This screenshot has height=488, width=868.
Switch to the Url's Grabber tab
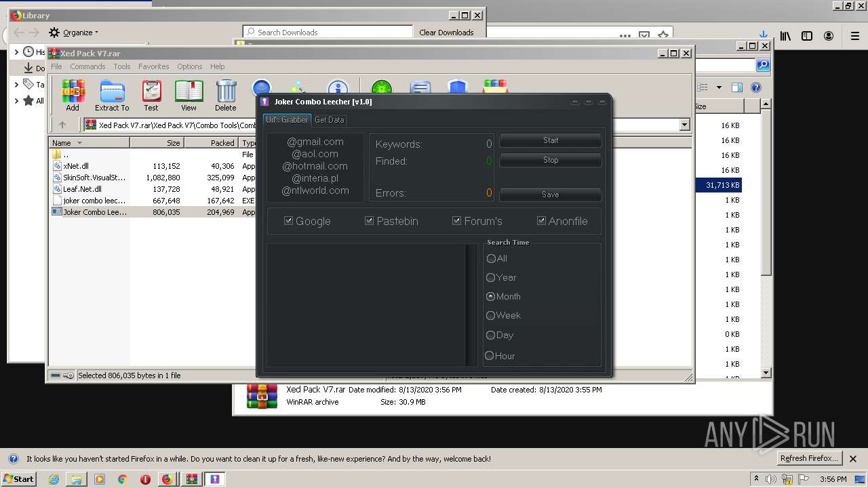point(287,120)
